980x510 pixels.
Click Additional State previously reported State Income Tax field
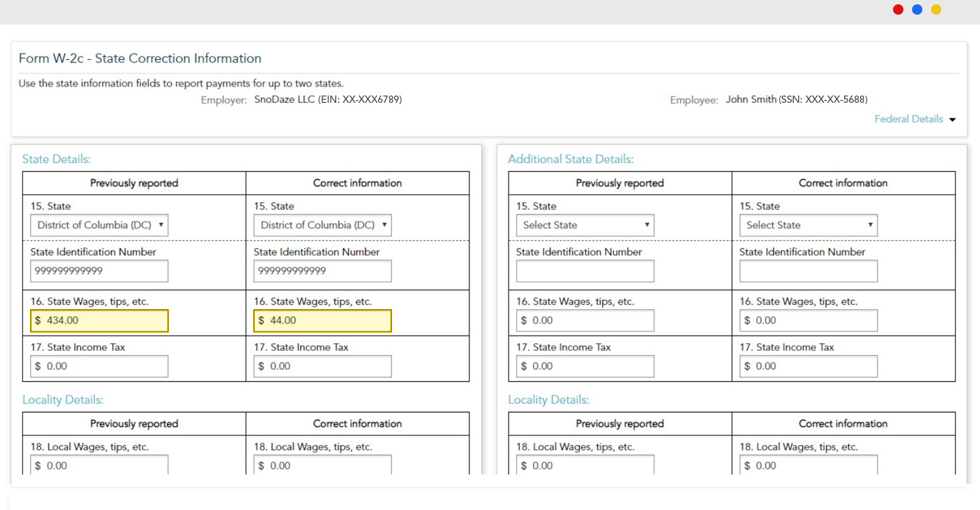[585, 366]
